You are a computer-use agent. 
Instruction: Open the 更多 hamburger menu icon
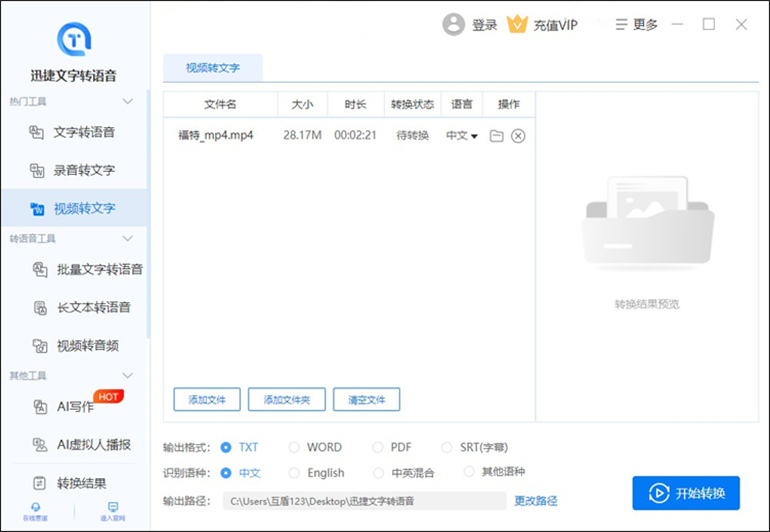click(621, 24)
